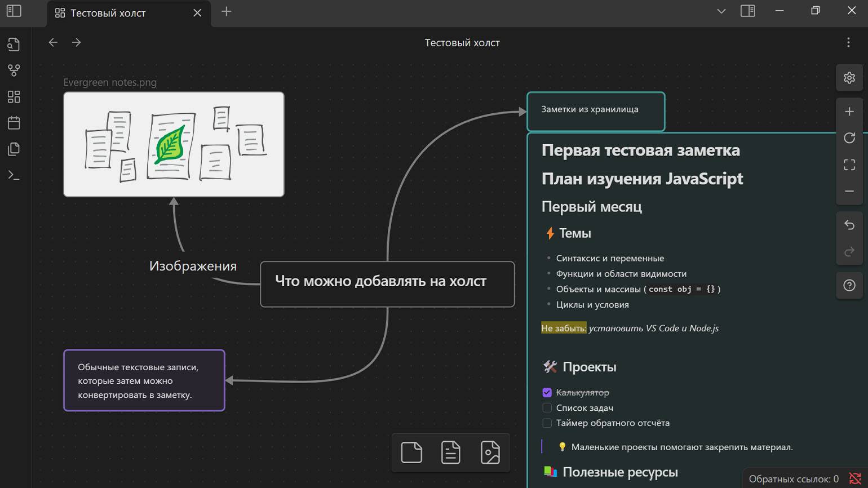Viewport: 868px width, 488px height.
Task: Zoom canvas to fit all content
Action: (x=849, y=165)
